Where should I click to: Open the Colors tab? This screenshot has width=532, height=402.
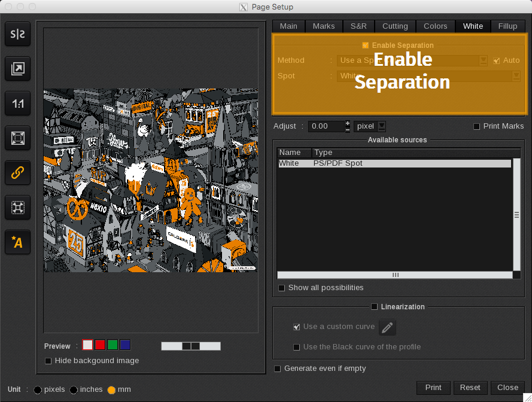click(x=435, y=26)
